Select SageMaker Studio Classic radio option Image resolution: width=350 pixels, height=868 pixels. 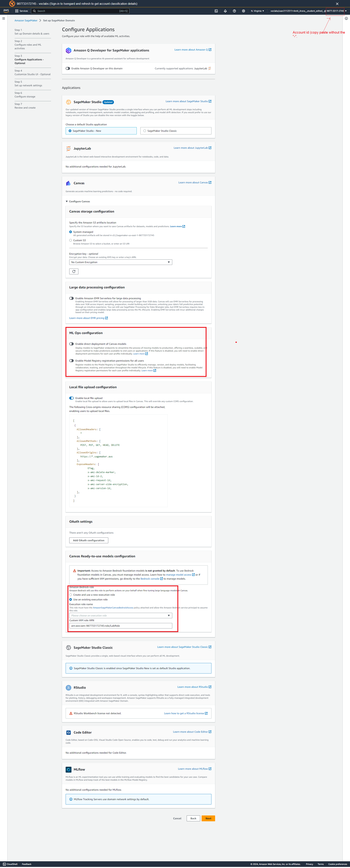[x=145, y=131]
